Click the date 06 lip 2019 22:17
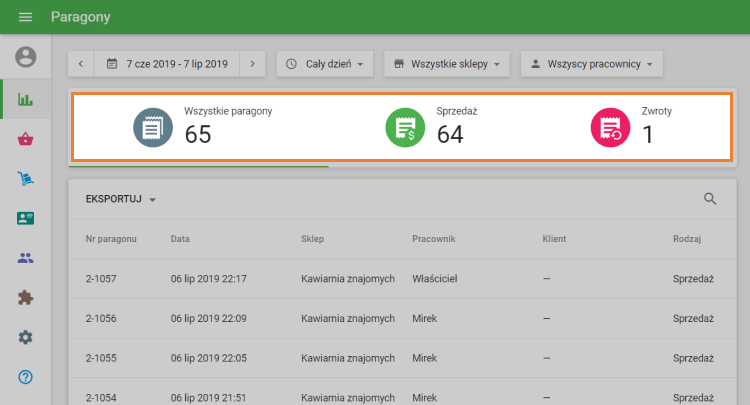The width and height of the screenshot is (750, 405). click(x=209, y=279)
